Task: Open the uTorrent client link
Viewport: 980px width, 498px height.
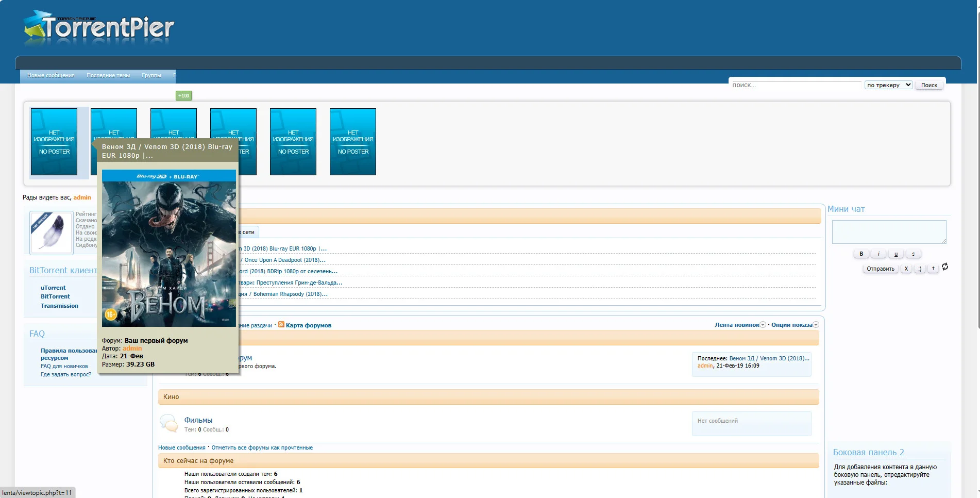Action: pyautogui.click(x=53, y=288)
